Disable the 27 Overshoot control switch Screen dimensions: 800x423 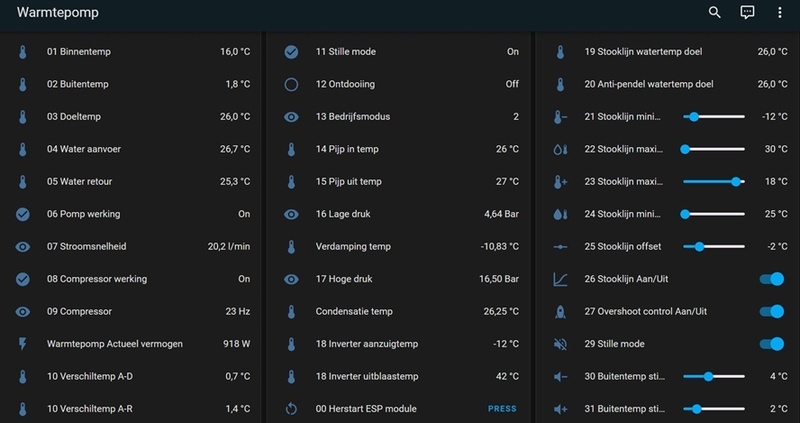pyautogui.click(x=771, y=312)
